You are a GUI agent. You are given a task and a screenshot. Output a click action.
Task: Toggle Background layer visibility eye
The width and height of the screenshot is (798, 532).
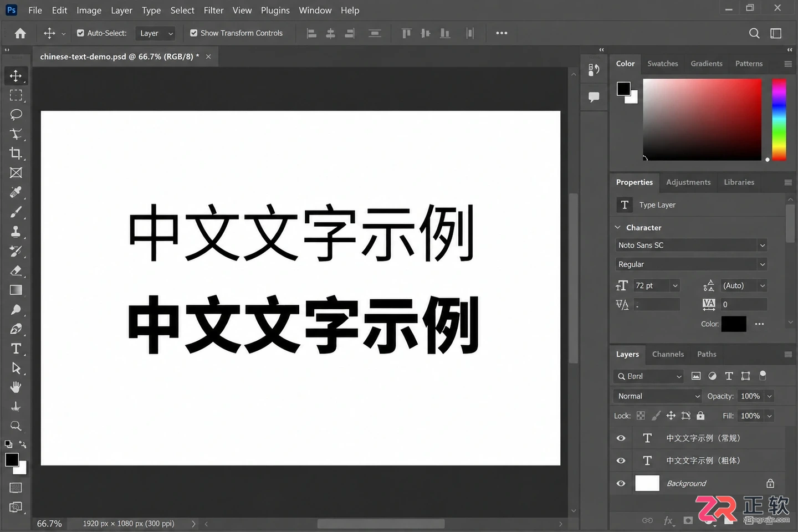click(x=621, y=484)
